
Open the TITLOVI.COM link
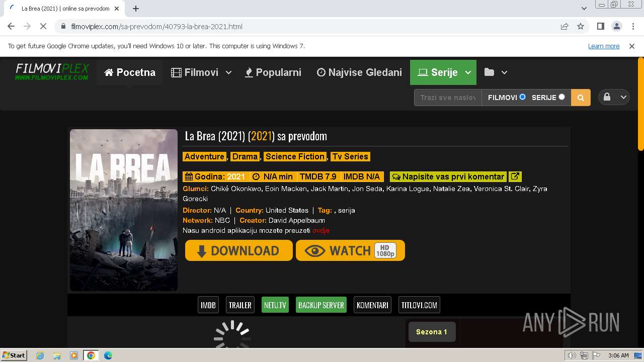[419, 305]
